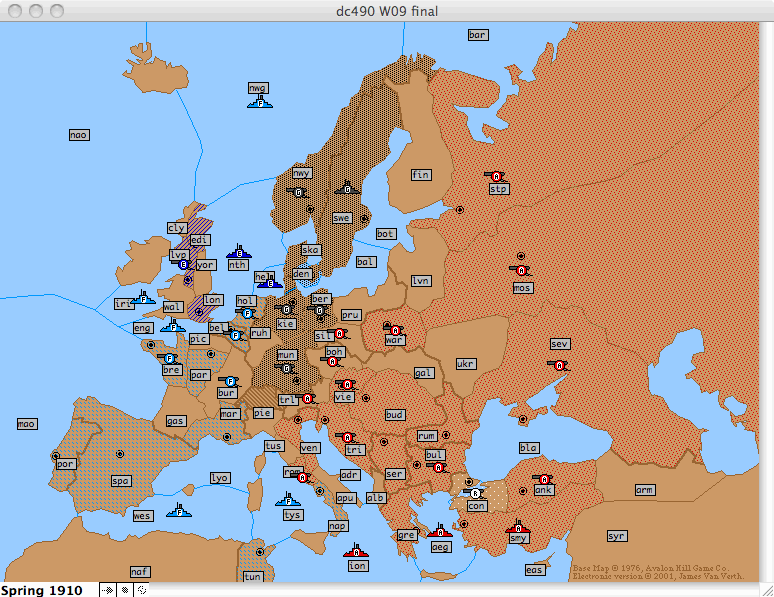Click the arm province label

(x=645, y=490)
